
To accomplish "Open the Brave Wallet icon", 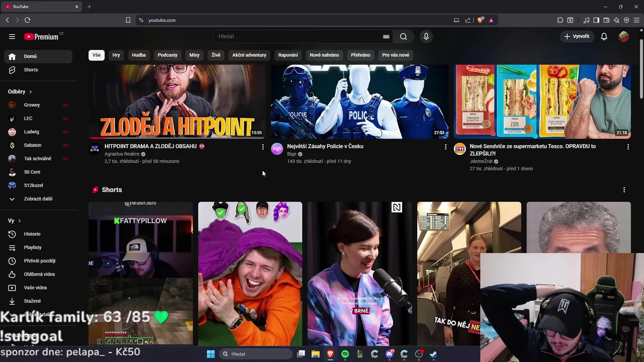I will (606, 20).
